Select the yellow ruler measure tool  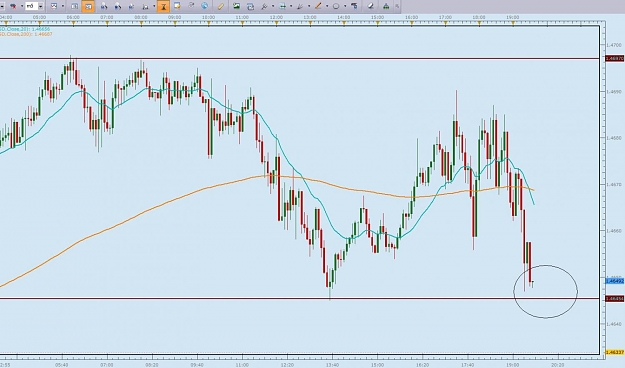pyautogui.click(x=220, y=6)
